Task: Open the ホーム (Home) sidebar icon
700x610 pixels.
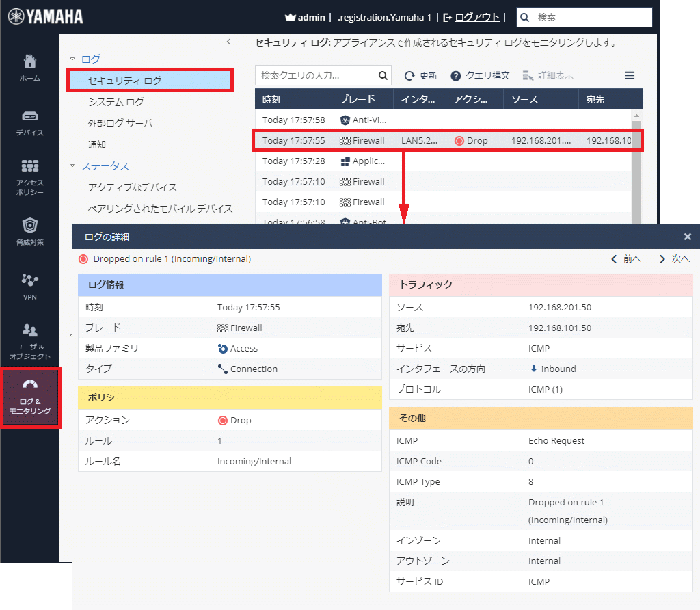Action: pos(29,67)
